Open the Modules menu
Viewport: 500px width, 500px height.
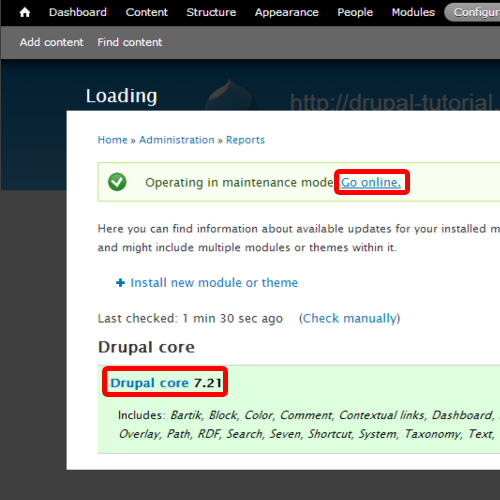413,12
